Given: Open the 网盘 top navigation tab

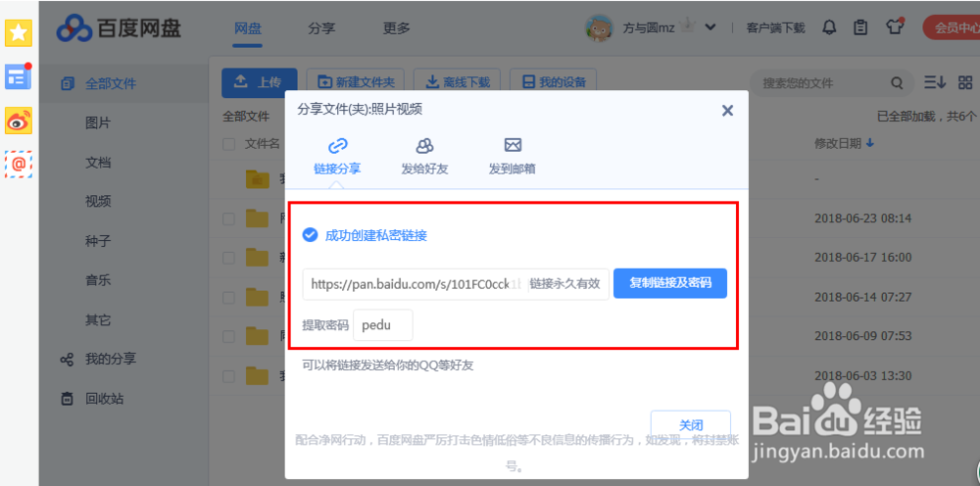Looking at the screenshot, I should tap(248, 28).
